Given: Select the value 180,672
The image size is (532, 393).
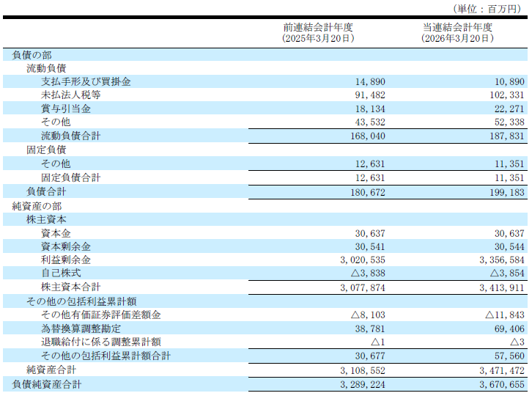Looking at the screenshot, I should [368, 192].
